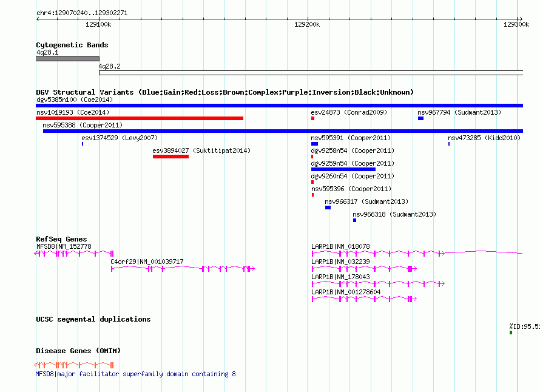Click the orange MFSD8 OMIM gene model

click(74, 365)
